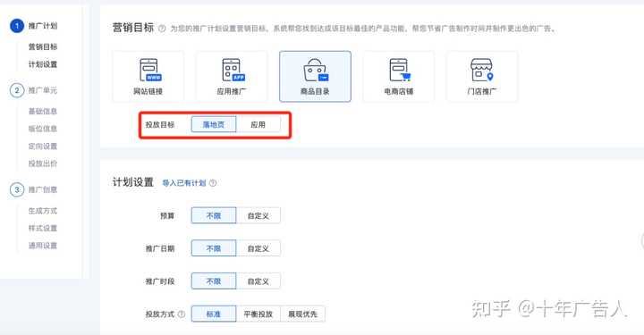The height and width of the screenshot is (335, 644).
Task: Set 预算 to 自定义
Action: (x=258, y=215)
